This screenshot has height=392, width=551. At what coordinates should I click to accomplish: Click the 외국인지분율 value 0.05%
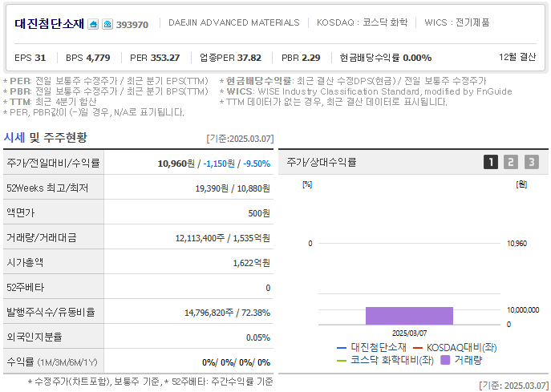click(258, 337)
